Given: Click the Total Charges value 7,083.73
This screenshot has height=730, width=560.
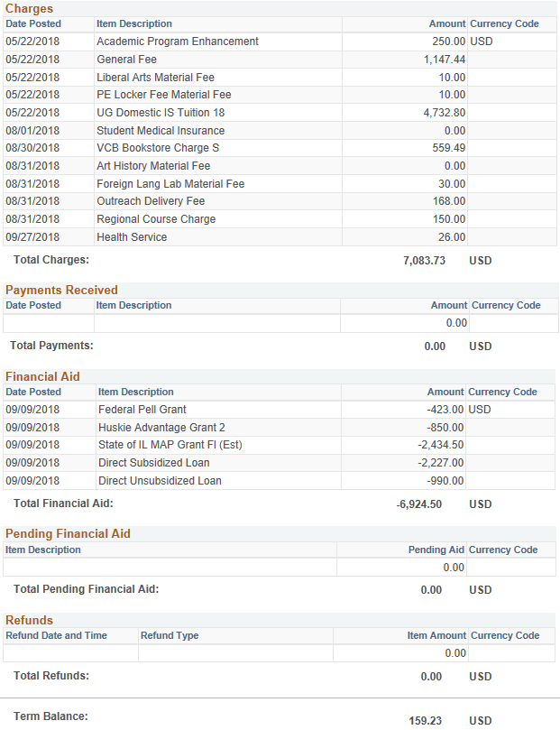Looking at the screenshot, I should pos(424,260).
